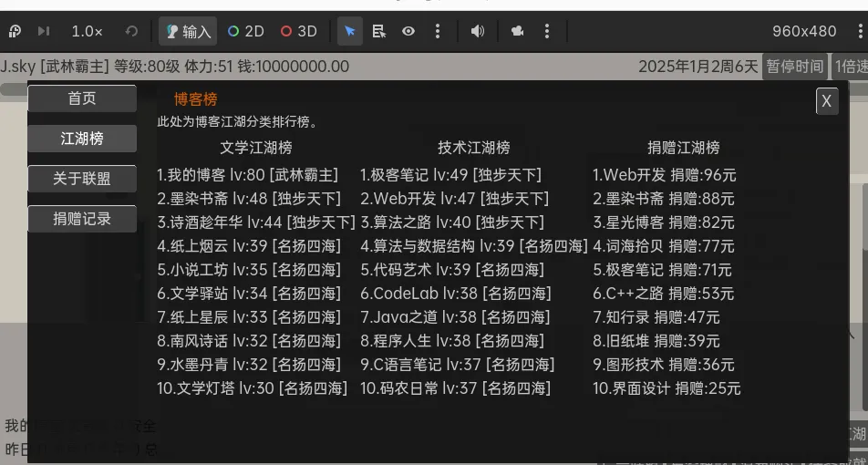Image resolution: width=868 pixels, height=465 pixels.
Task: Open the three-dot menu beside 960x480
Action: tap(860, 31)
